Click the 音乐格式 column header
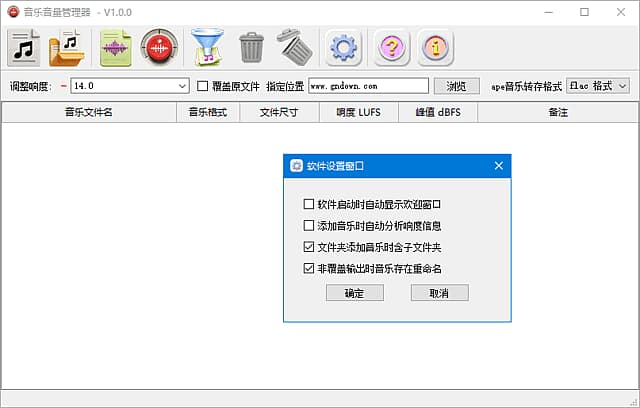This screenshot has height=408, width=640. (208, 112)
